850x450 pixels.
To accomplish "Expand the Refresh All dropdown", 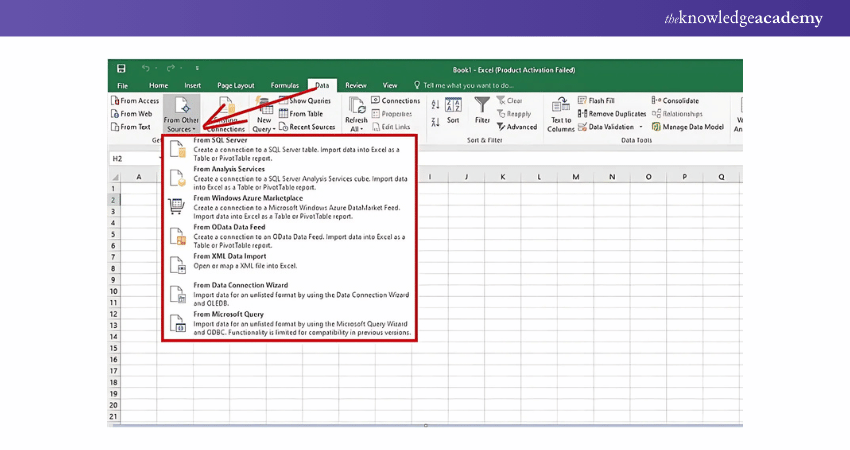I will (x=356, y=129).
